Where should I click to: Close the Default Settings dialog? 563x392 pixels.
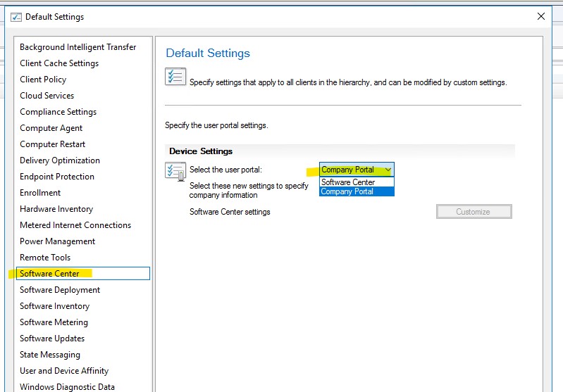pyautogui.click(x=541, y=16)
